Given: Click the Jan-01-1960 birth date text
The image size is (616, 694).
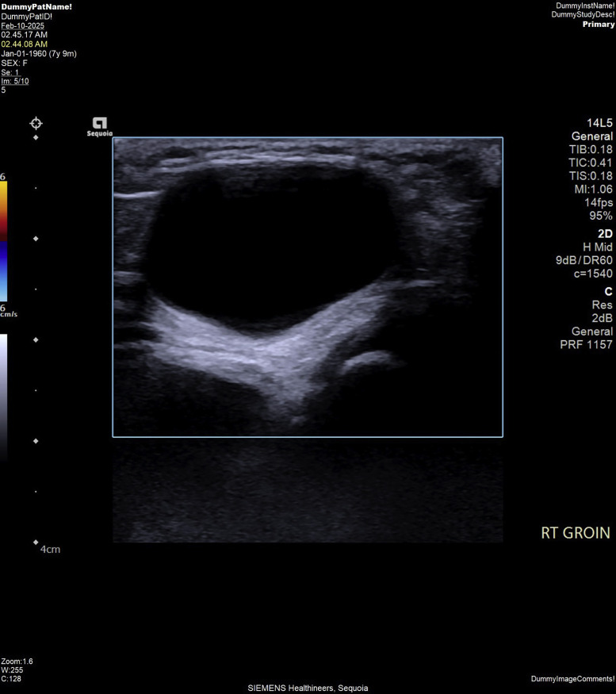Looking at the screenshot, I should tap(39, 54).
